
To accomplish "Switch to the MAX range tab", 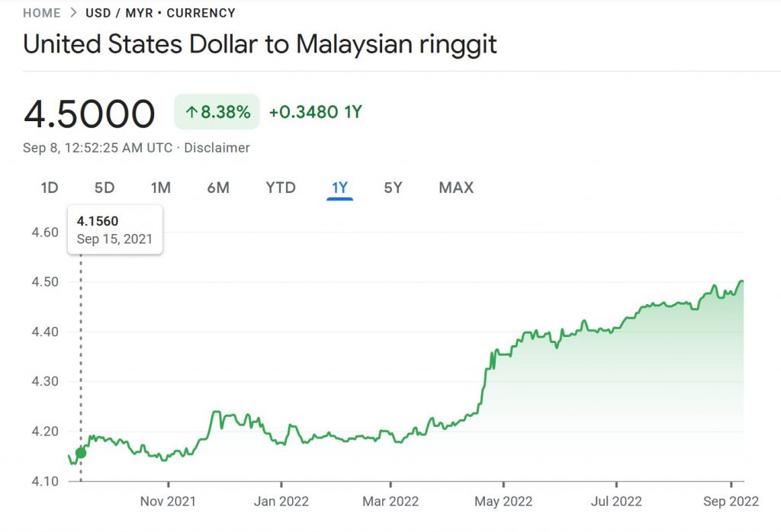I will click(456, 187).
